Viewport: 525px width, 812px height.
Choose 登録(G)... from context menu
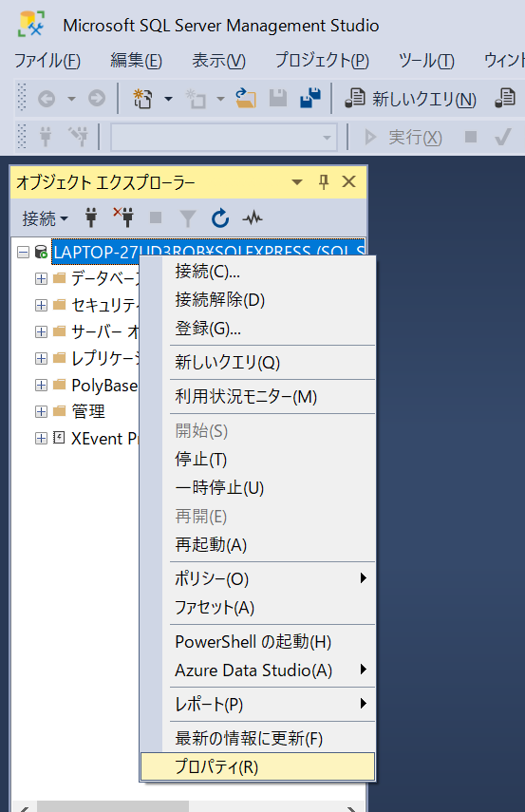258,329
